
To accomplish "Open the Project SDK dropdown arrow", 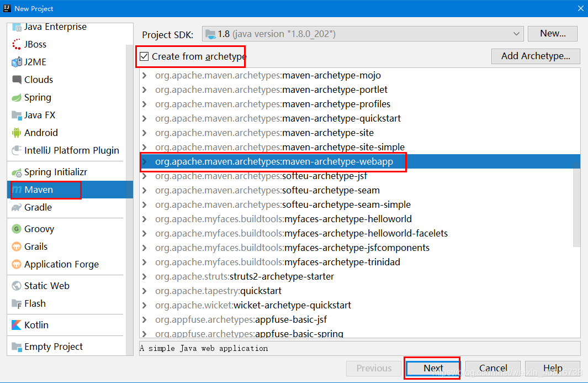I will [516, 34].
